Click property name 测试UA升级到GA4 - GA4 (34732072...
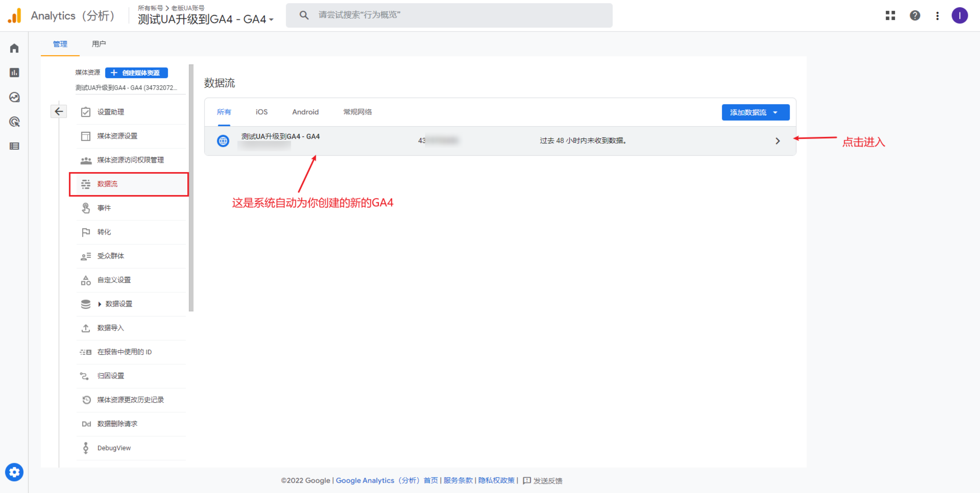 tap(126, 88)
